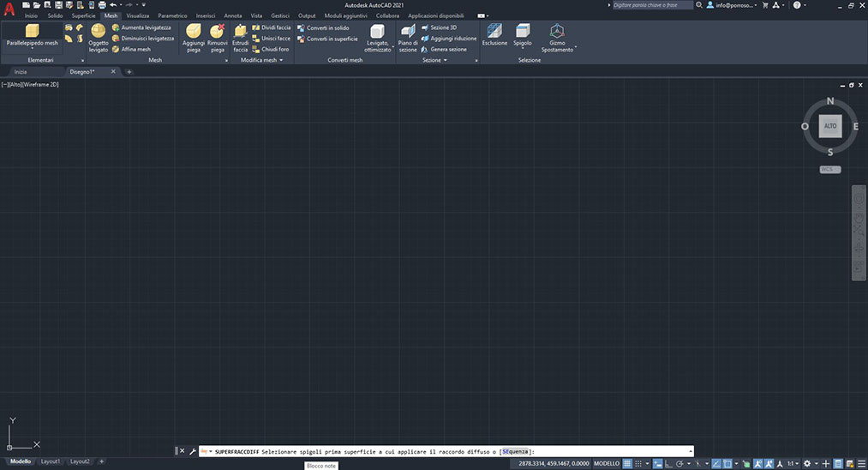
Task: Open the status bar customization menu icon
Action: pyautogui.click(x=861, y=463)
